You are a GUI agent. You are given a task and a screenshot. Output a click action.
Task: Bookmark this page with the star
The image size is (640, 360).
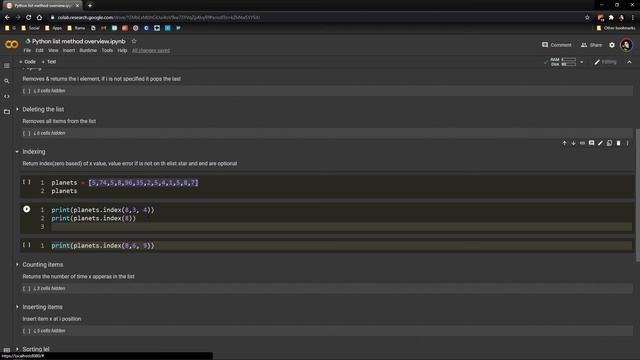587,18
